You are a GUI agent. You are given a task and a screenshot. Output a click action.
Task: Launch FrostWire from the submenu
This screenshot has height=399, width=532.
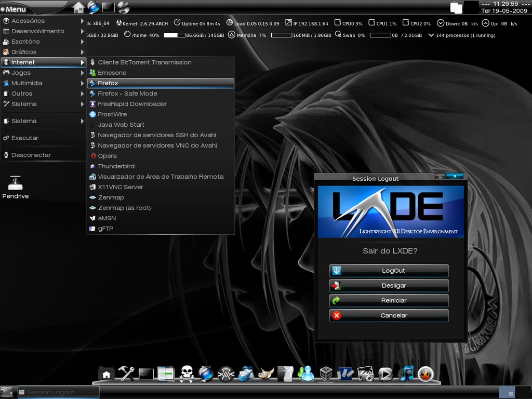(x=161, y=114)
